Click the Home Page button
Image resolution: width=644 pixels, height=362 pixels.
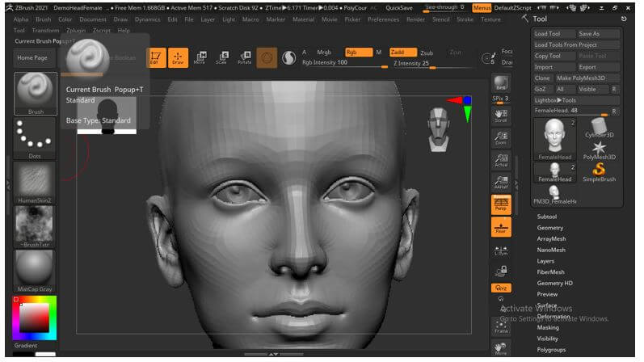(x=32, y=58)
